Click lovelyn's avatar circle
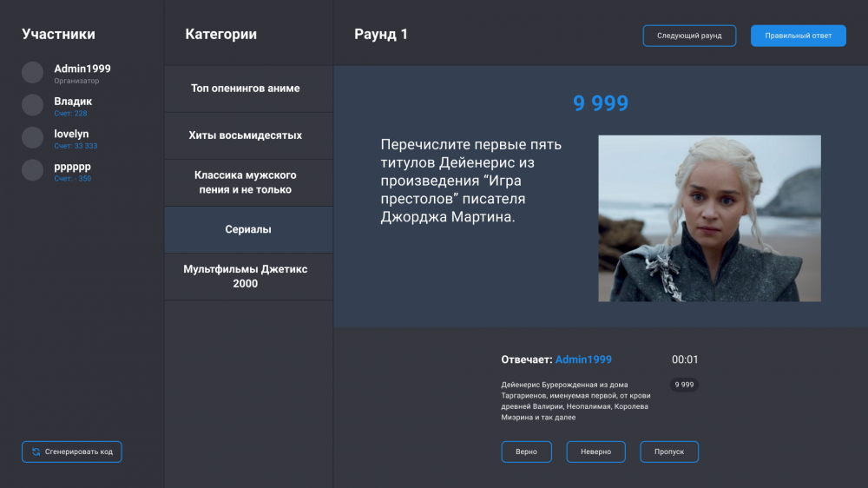The height and width of the screenshot is (488, 868). click(33, 137)
